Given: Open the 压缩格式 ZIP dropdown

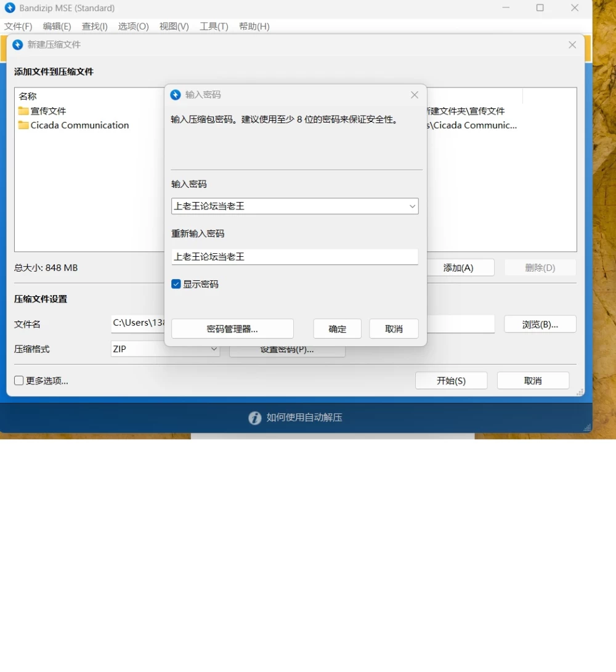Looking at the screenshot, I should pyautogui.click(x=165, y=349).
